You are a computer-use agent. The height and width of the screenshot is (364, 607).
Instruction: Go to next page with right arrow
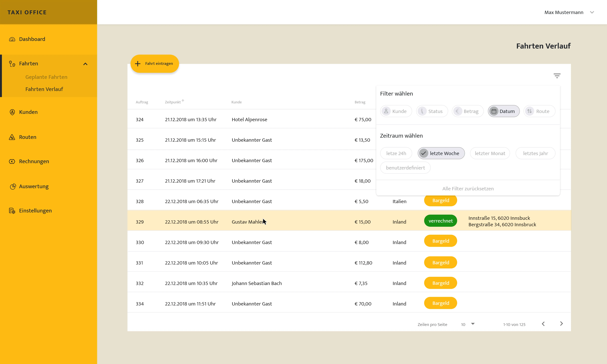[561, 324]
